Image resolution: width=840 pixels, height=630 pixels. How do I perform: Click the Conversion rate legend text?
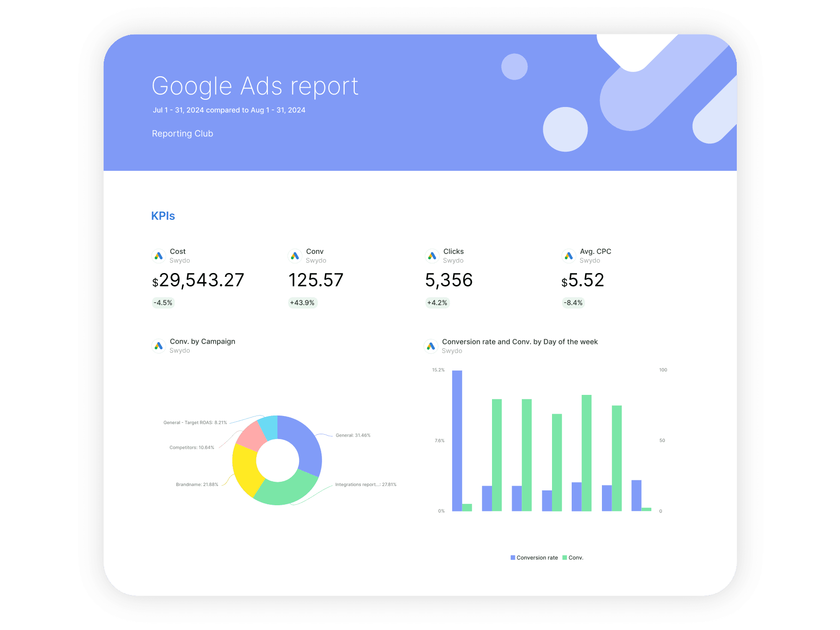point(537,558)
